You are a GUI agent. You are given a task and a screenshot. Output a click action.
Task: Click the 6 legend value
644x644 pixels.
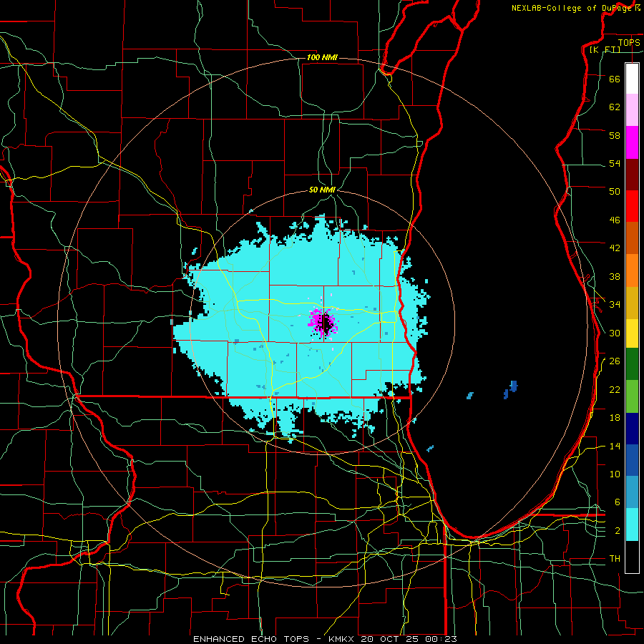(618, 502)
